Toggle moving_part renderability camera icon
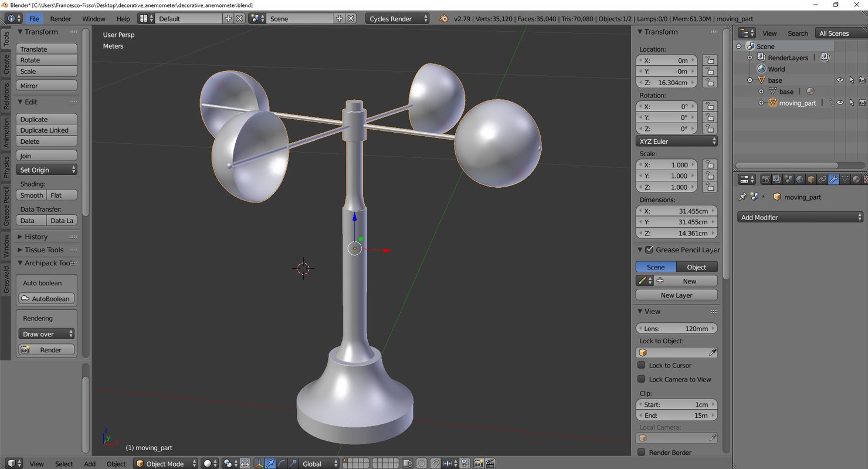This screenshot has height=469, width=868. coord(862,103)
